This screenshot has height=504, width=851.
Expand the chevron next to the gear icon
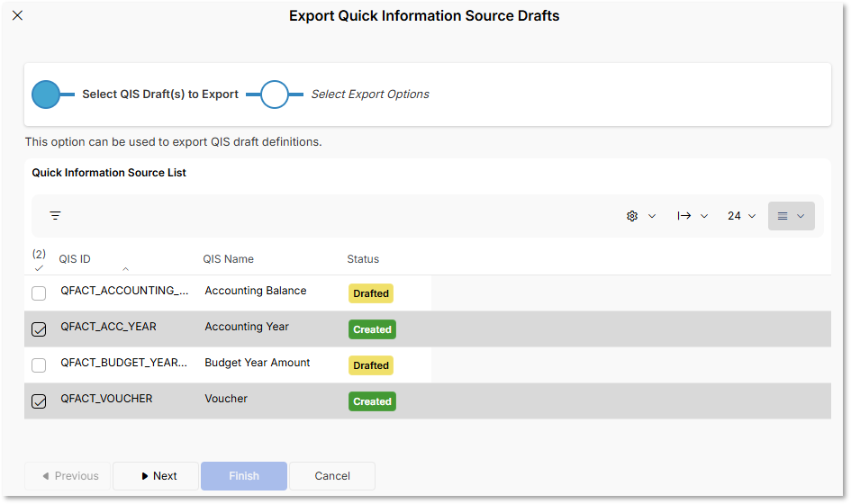652,216
